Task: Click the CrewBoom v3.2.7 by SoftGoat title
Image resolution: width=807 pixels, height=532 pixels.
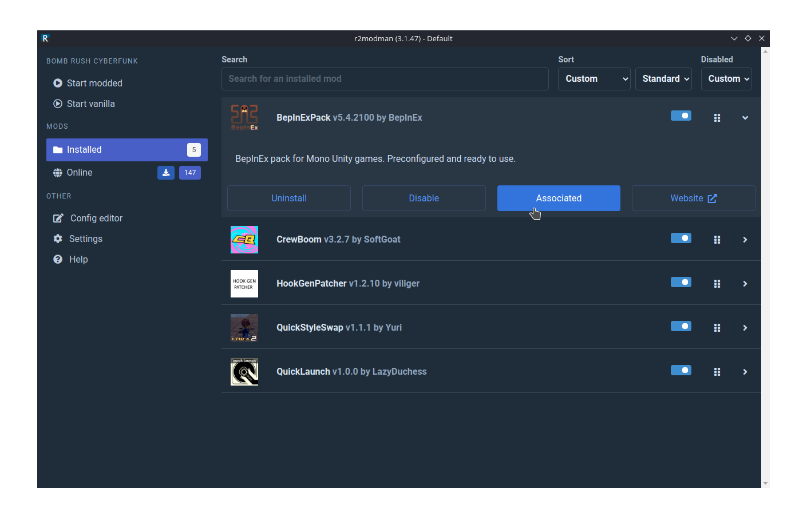Action: [x=338, y=240]
